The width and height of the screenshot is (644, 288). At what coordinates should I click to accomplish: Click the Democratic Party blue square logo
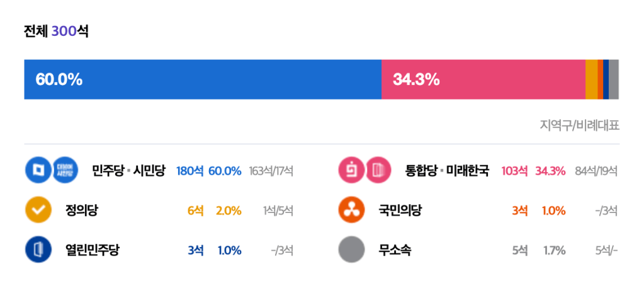(38, 171)
